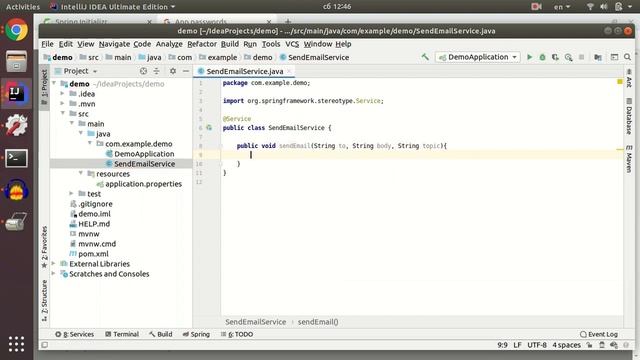
Task: Open Project Structure icon in toolbar
Action: [x=598, y=57]
